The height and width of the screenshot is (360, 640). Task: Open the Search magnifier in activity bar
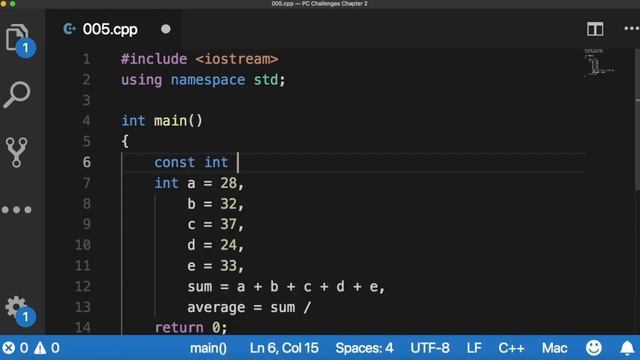point(17,94)
